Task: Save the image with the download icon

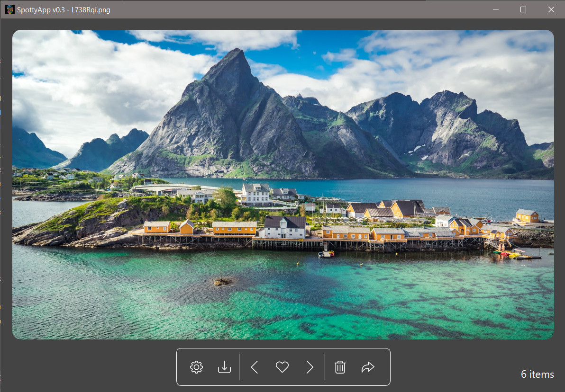Action: [x=224, y=367]
